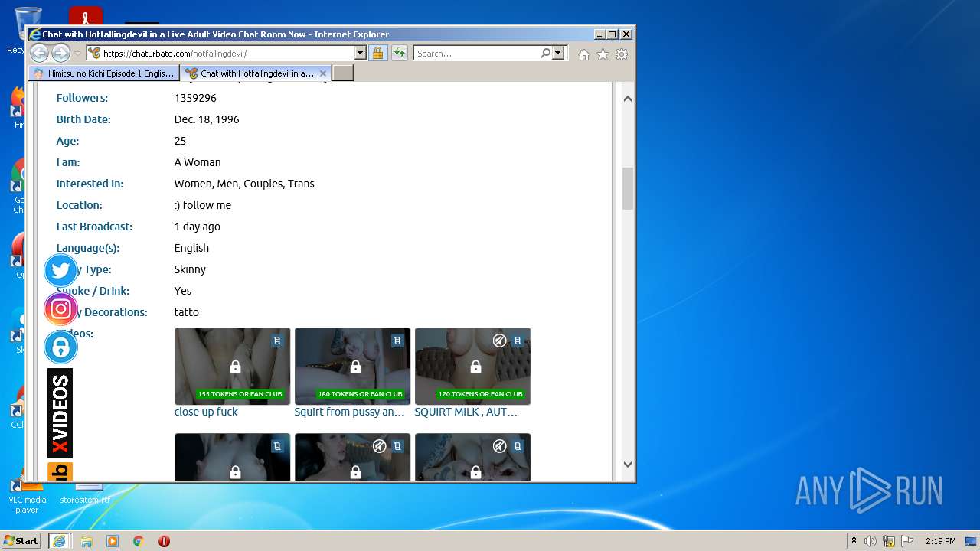Click bookmark icon on the 155 tokens thumbnail
The height and width of the screenshot is (551, 980).
click(277, 341)
